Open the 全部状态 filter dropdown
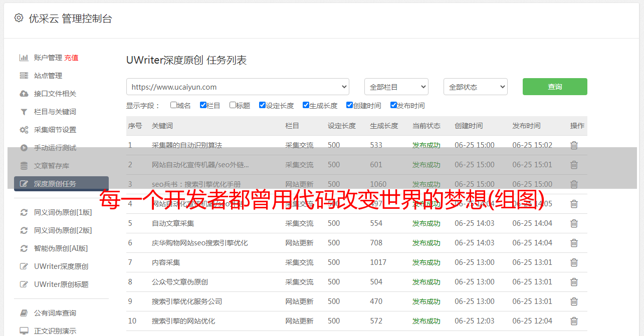The image size is (644, 336). pyautogui.click(x=475, y=87)
